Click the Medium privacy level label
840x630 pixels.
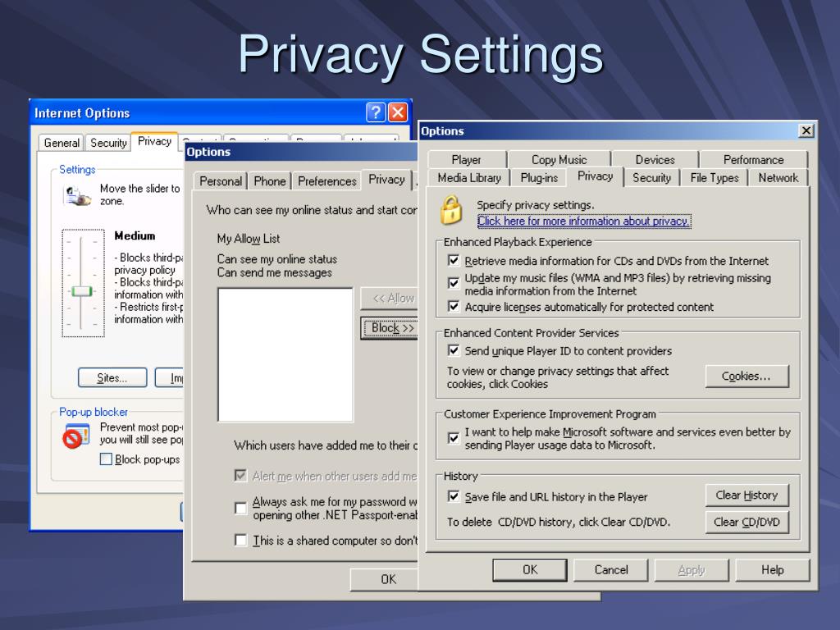coord(135,235)
